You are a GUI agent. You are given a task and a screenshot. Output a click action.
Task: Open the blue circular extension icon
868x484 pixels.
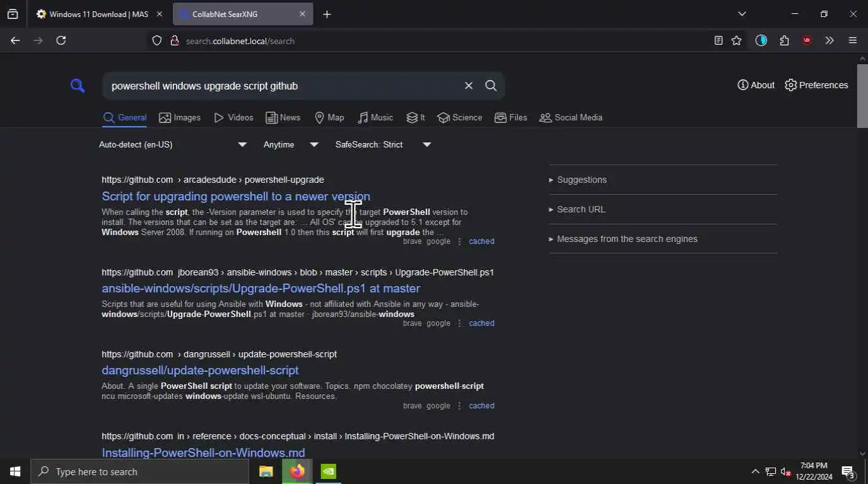[761, 41]
